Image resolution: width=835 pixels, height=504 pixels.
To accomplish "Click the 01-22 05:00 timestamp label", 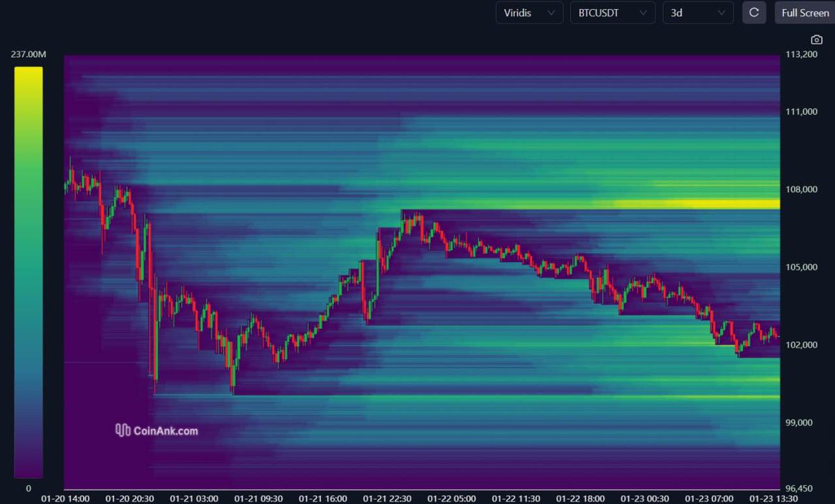I will pyautogui.click(x=451, y=498).
